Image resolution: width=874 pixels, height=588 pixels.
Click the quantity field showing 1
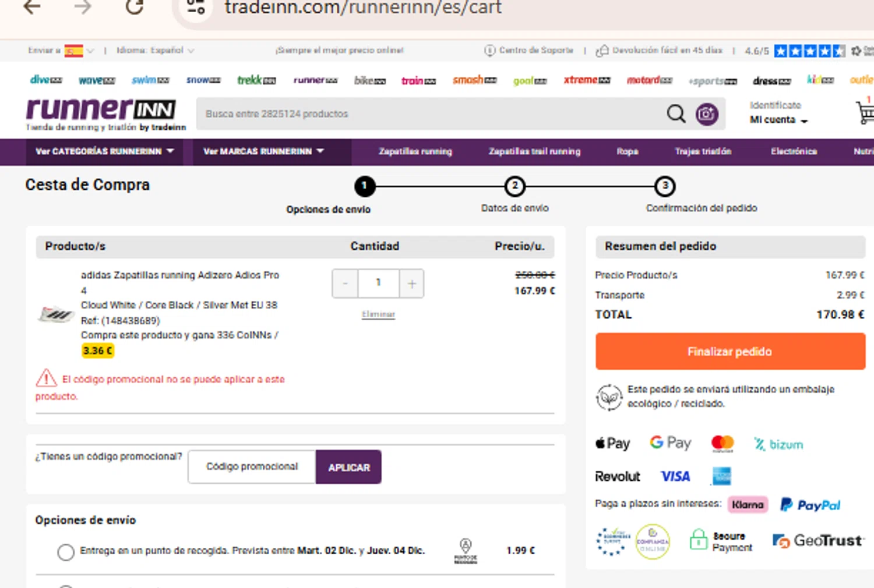[x=379, y=284]
